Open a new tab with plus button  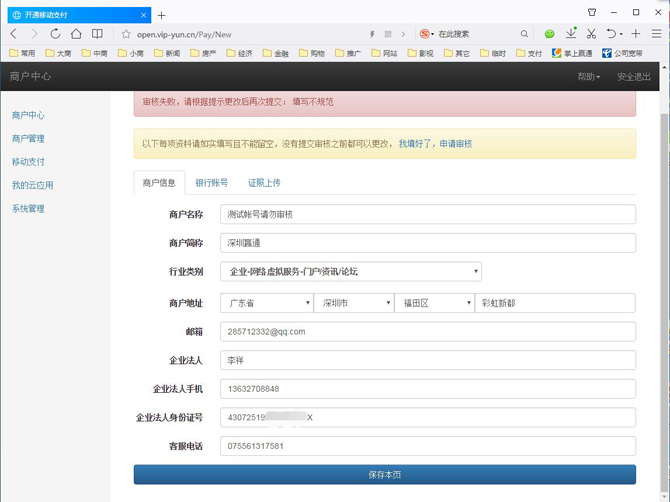coord(162,15)
